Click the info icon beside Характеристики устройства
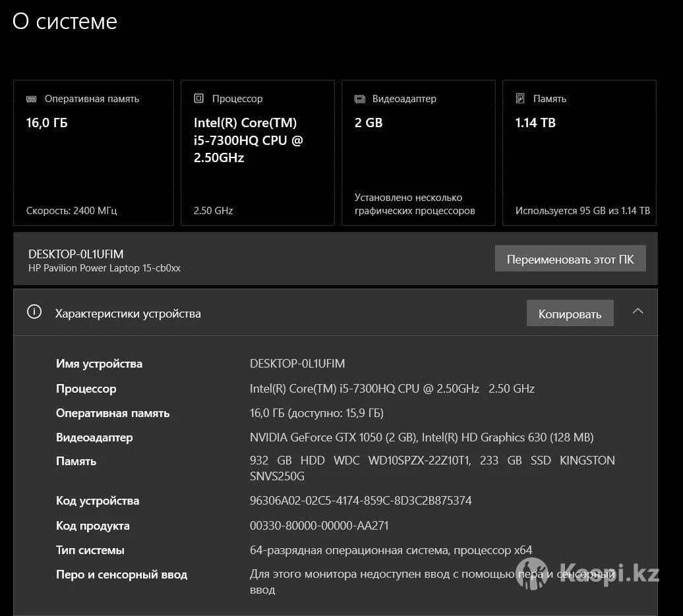Viewport: 683px width, 616px height. point(34,312)
